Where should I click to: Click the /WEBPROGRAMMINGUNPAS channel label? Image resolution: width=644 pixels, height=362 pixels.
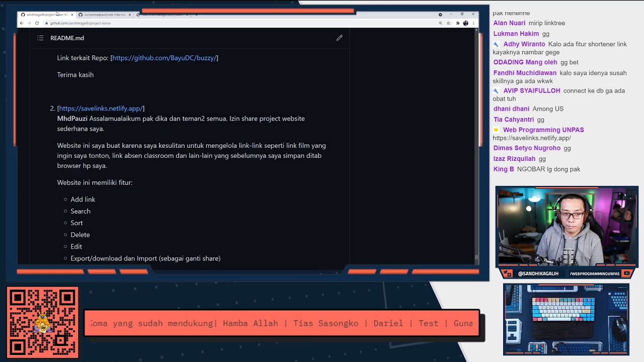click(594, 274)
